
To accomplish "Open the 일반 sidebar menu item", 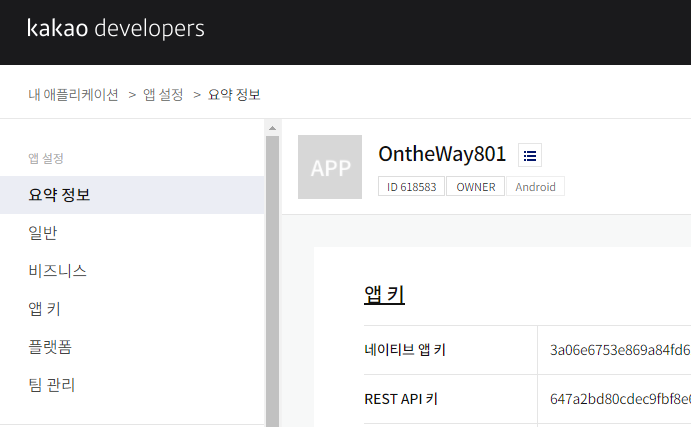I will pyautogui.click(x=43, y=233).
